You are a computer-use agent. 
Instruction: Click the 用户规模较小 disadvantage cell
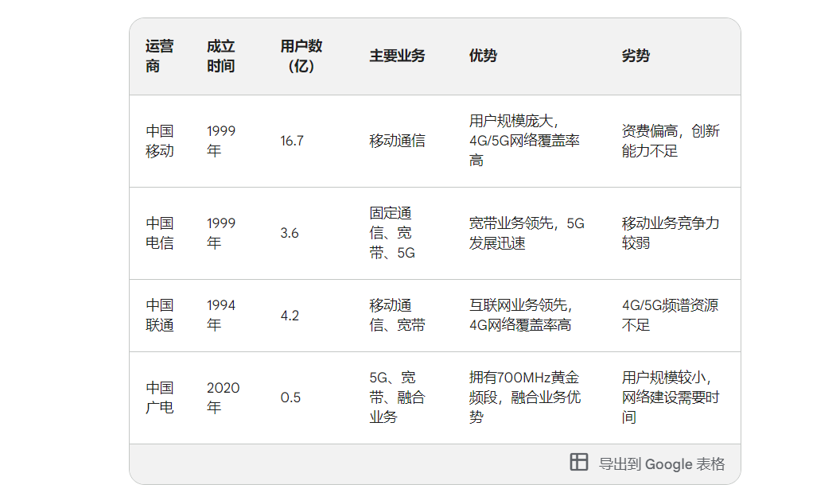tap(671, 397)
